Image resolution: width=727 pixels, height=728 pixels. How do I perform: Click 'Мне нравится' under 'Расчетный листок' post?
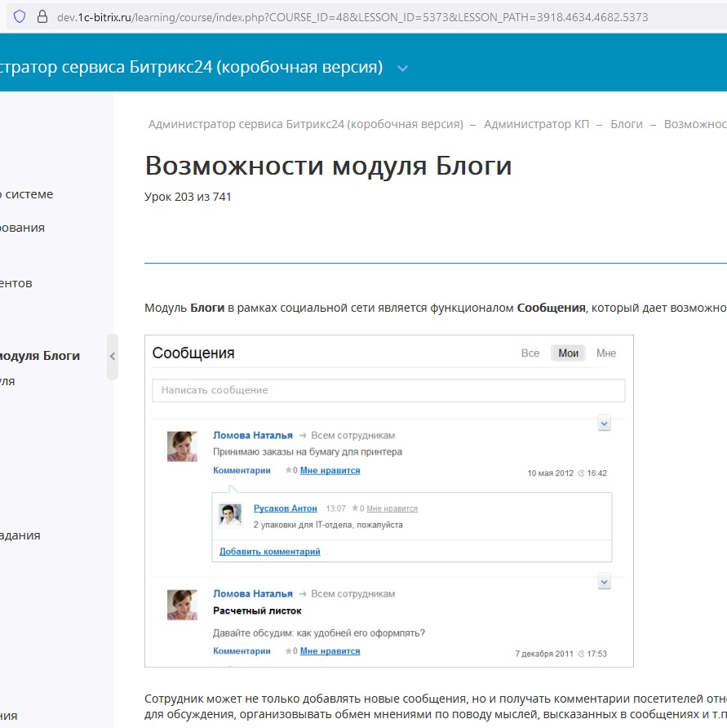pyautogui.click(x=330, y=651)
